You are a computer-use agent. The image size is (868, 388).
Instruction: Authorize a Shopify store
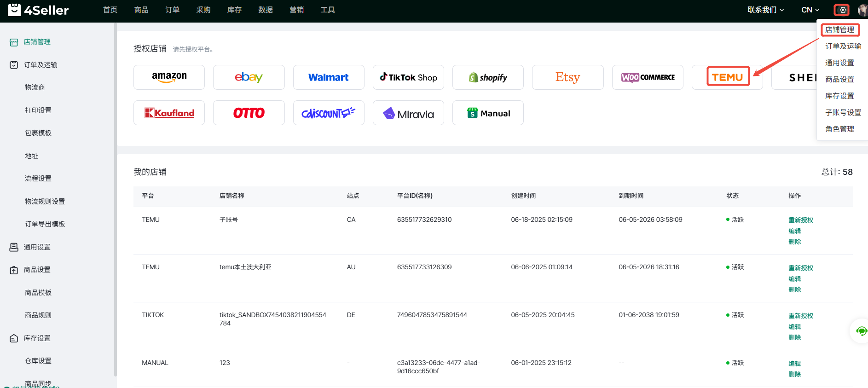488,77
